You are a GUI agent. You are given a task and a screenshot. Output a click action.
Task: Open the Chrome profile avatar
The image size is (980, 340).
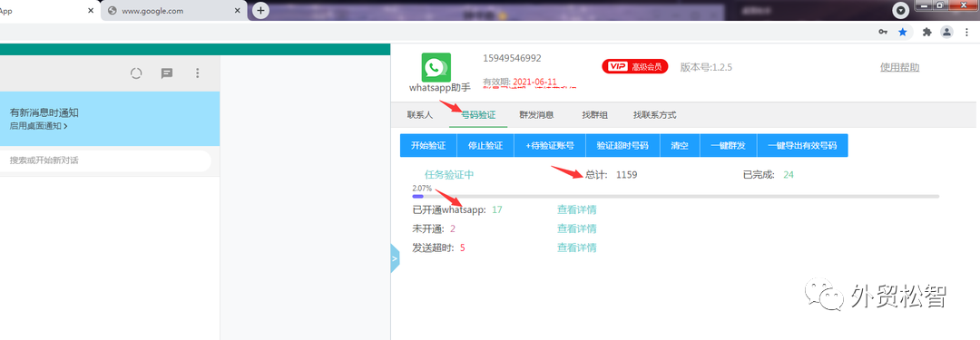point(947,32)
